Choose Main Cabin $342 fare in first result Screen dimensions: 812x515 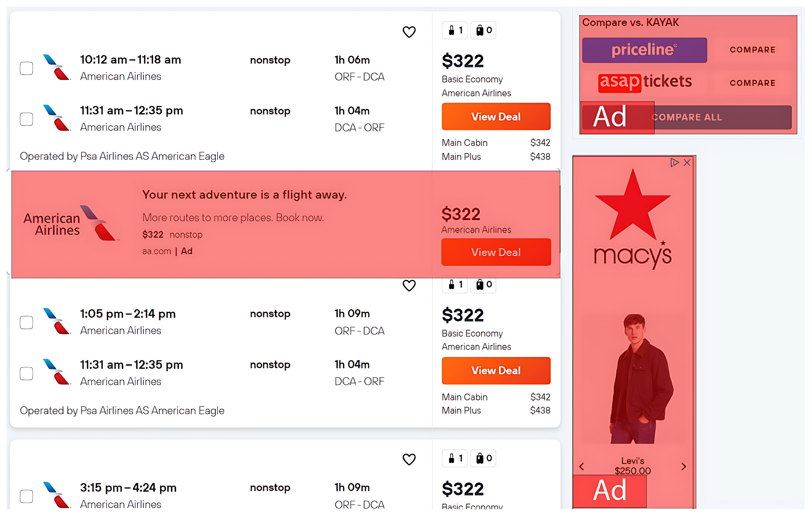point(496,143)
